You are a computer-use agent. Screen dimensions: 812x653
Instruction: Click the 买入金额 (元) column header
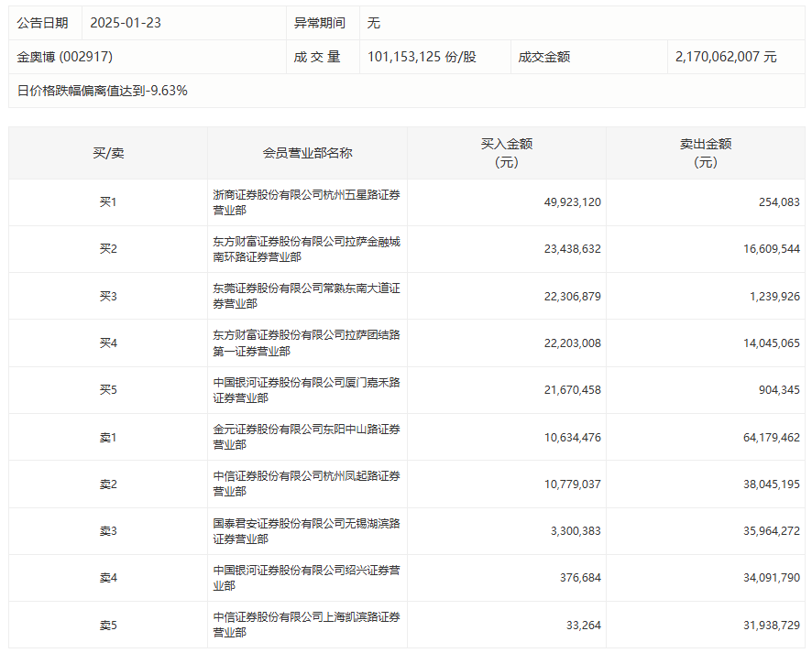[507, 153]
